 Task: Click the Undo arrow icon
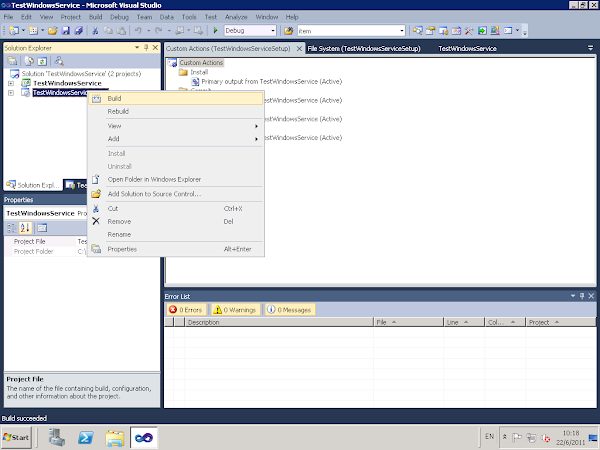(x=138, y=30)
